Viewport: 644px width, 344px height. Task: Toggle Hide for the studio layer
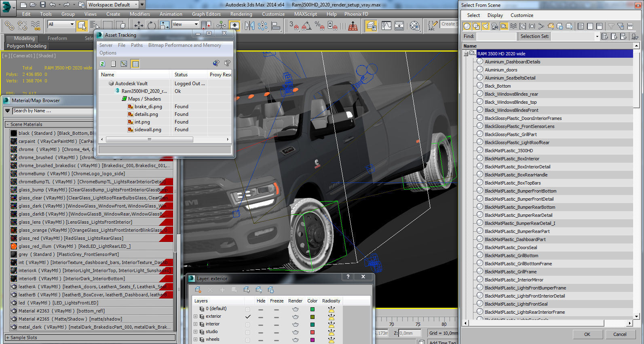point(261,332)
